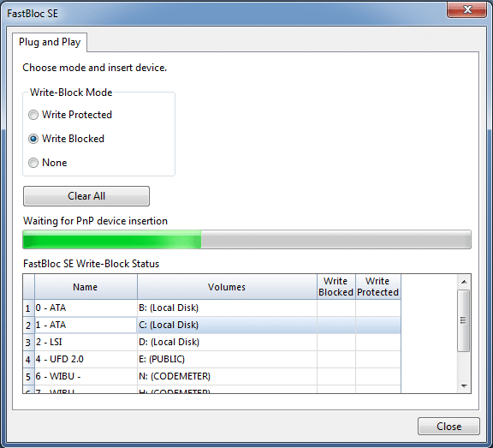Screen dimensions: 493x448
Task: Click row number 5 header
Action: [x=28, y=376]
